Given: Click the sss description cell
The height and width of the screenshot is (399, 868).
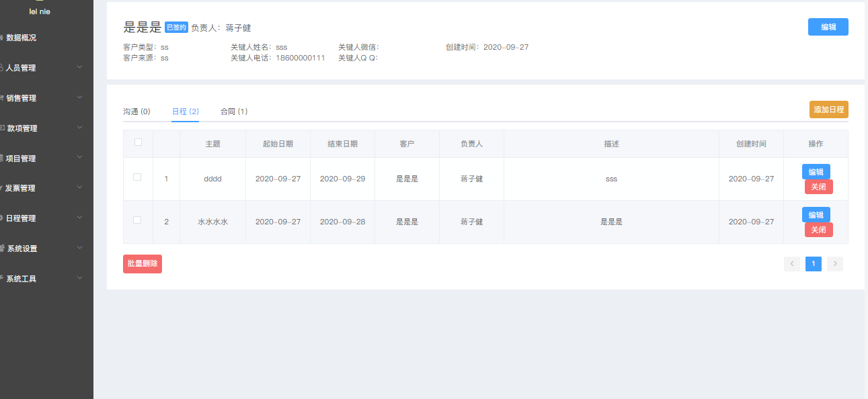Looking at the screenshot, I should (x=611, y=179).
